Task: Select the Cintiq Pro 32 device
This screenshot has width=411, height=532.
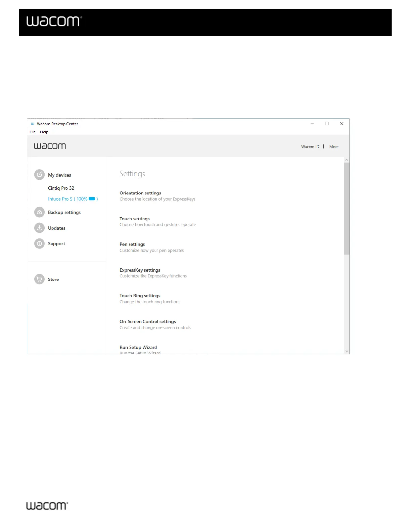Action: pos(61,188)
